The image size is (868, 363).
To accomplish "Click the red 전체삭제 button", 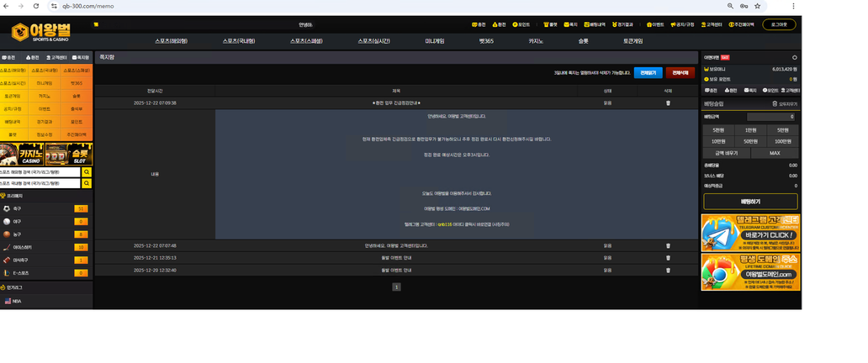I will click(680, 73).
